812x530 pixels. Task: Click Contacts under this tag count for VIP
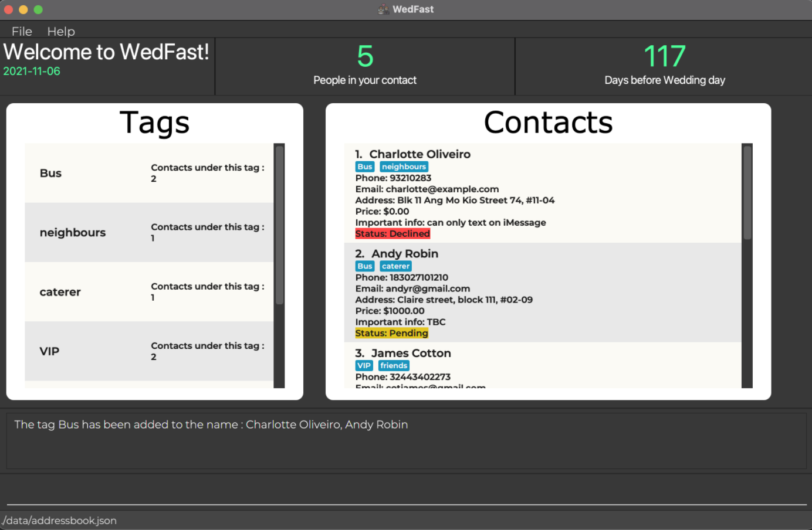pos(208,351)
